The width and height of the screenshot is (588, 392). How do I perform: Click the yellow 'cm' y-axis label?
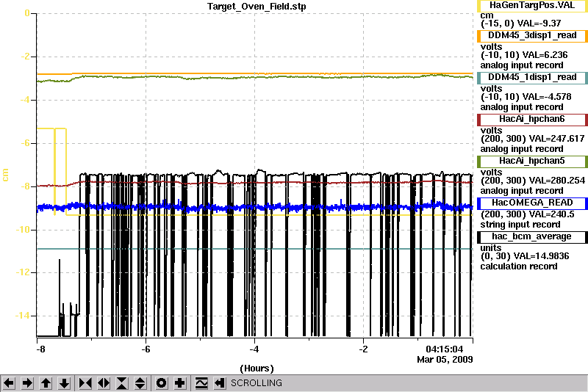(5, 175)
